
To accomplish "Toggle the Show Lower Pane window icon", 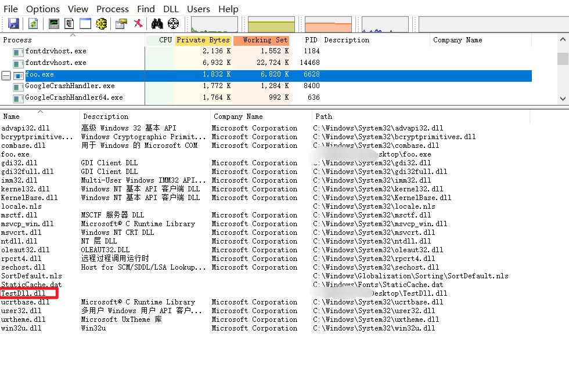I will click(85, 24).
